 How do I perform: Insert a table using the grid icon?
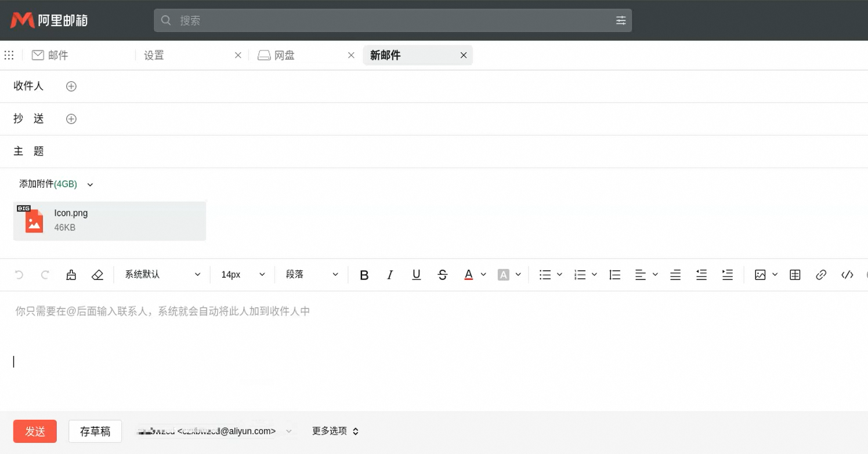(x=795, y=275)
